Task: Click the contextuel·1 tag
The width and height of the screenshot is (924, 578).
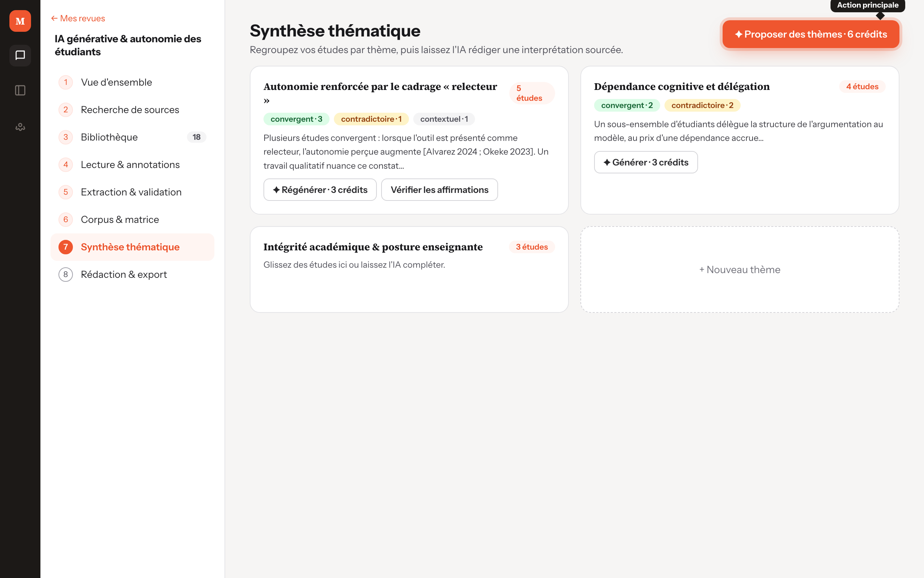Action: click(444, 119)
